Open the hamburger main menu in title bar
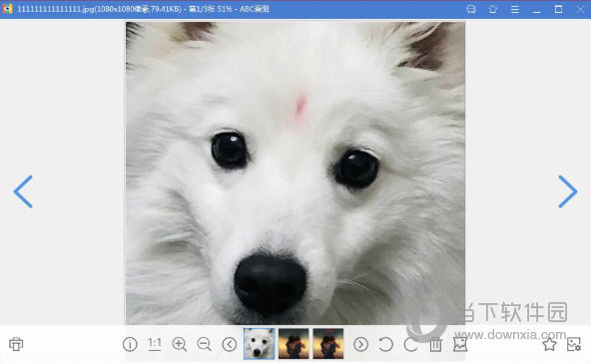The image size is (591, 364). click(515, 9)
